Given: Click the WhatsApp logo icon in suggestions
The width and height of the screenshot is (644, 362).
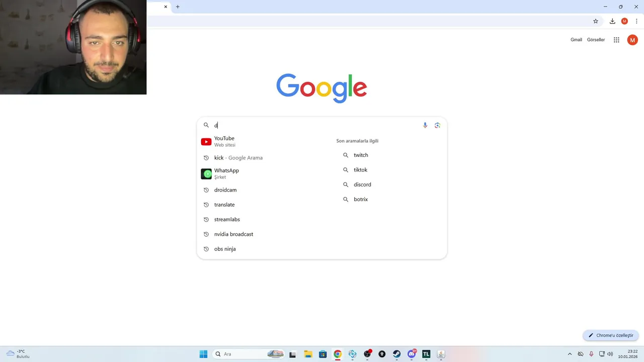Looking at the screenshot, I should 206,174.
